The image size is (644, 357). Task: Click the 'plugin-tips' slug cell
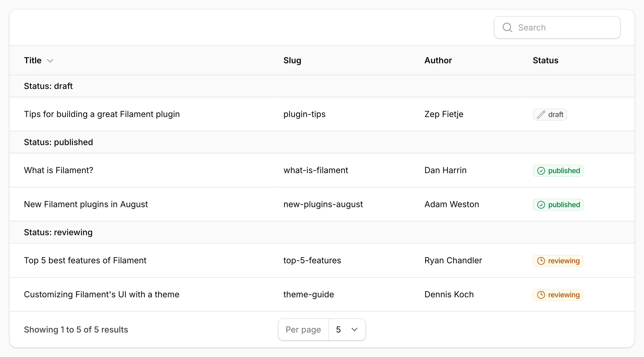coord(305,114)
